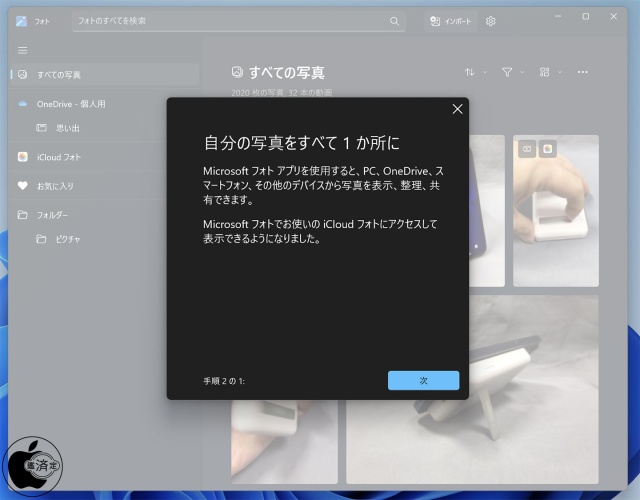Click the フォト app icon in title bar

pyautogui.click(x=21, y=21)
